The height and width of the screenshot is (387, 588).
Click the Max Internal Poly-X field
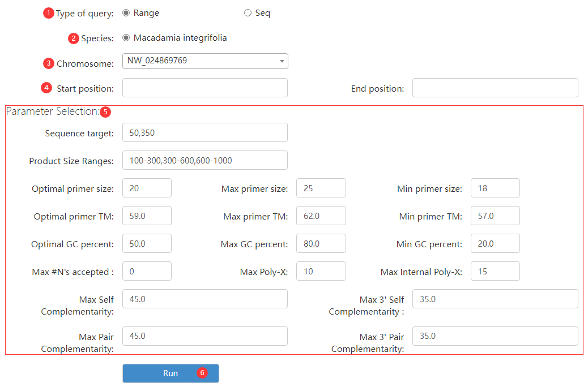495,271
